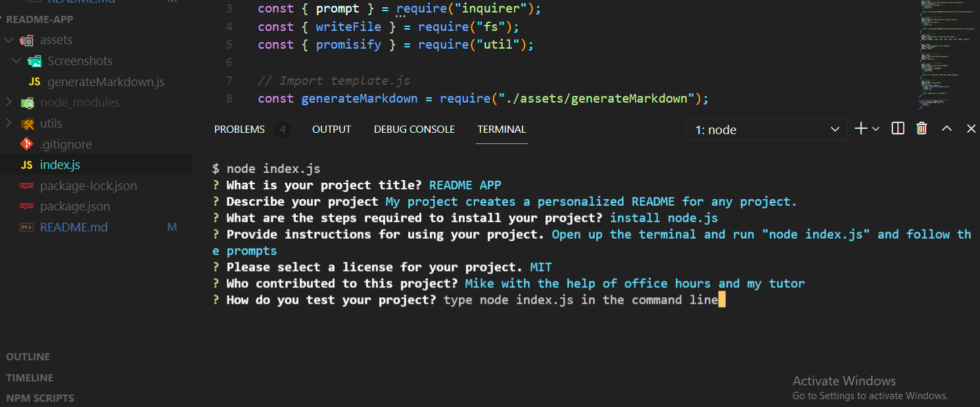Click the utils folder tools icon
The height and width of the screenshot is (407, 980).
[27, 124]
